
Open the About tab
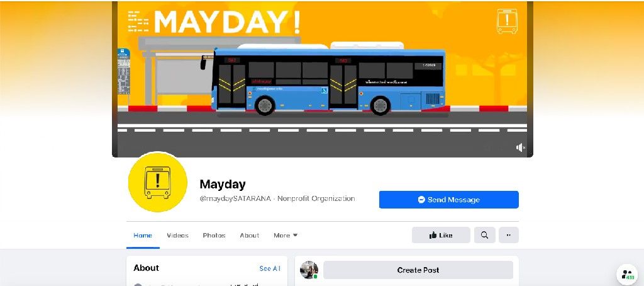coord(249,236)
